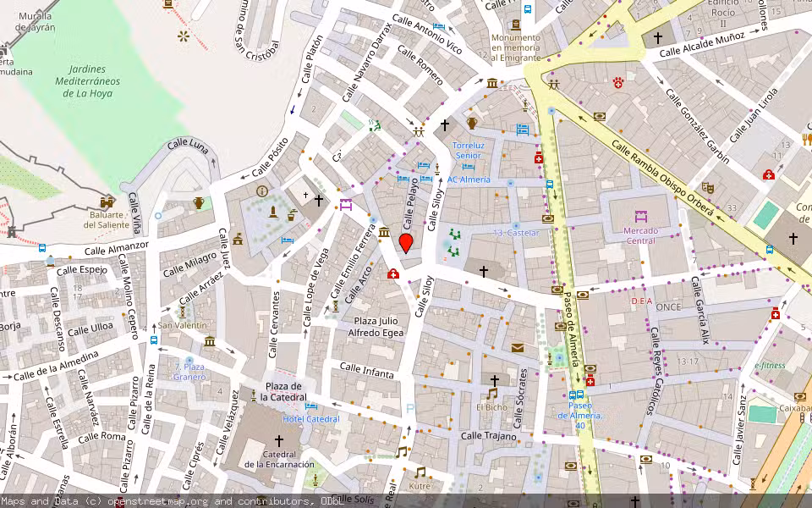Click the 'Calle Trajano' street label
The image size is (812, 508).
coord(489,436)
